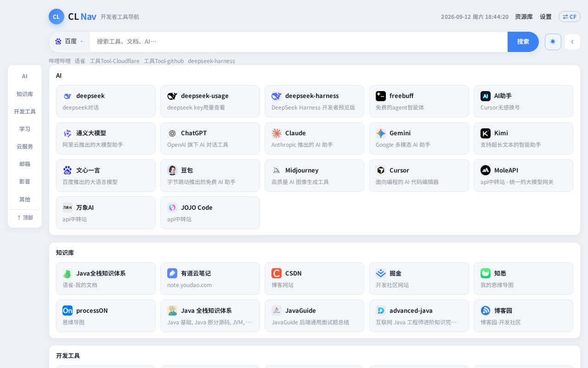The width and height of the screenshot is (588, 368).
Task: Click the 文心一言 icon
Action: 68,170
